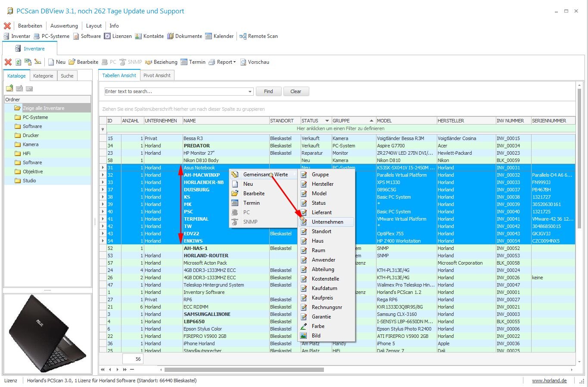Open the STATUS column filter dropdown

click(x=327, y=121)
